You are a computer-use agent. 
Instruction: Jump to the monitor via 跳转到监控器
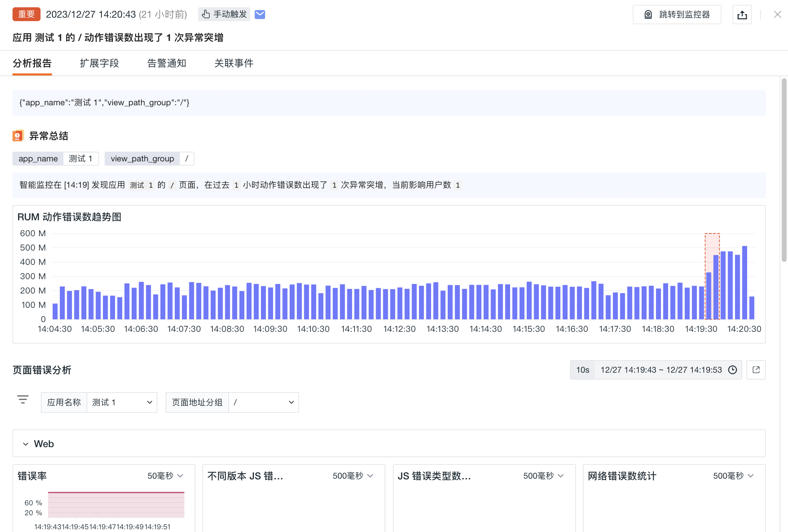click(x=677, y=15)
